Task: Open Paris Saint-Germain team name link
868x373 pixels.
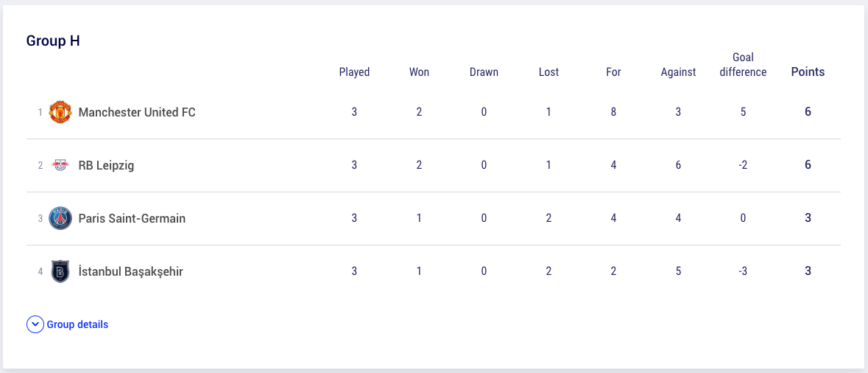Action: click(x=133, y=219)
